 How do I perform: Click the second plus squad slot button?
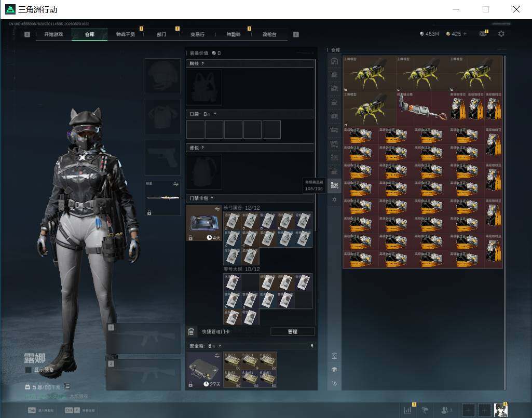click(x=484, y=410)
